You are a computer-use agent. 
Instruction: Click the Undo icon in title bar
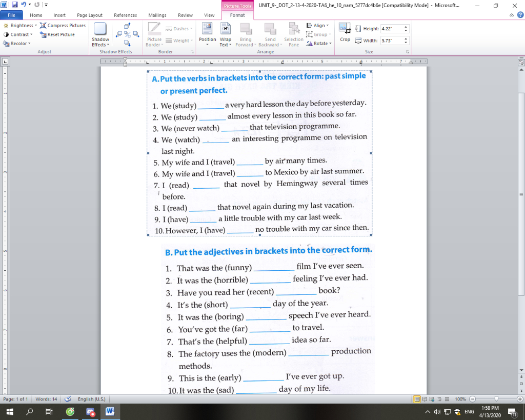pos(24,5)
